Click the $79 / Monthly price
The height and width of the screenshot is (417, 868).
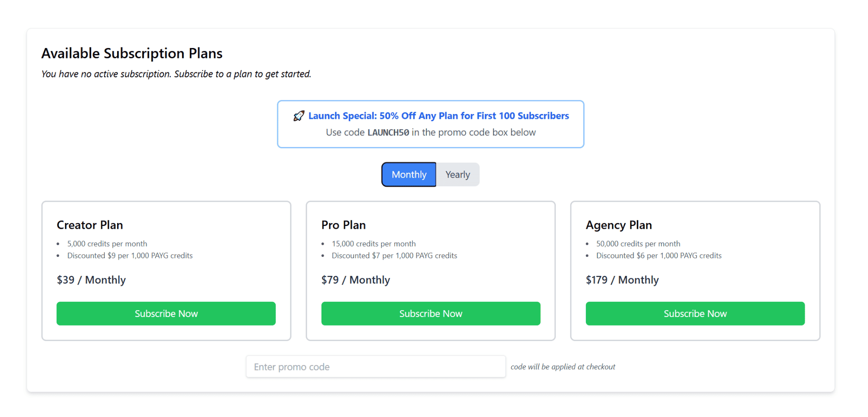click(356, 280)
